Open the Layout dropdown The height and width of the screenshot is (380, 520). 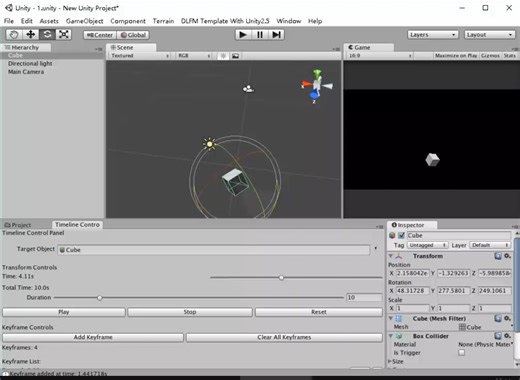489,35
